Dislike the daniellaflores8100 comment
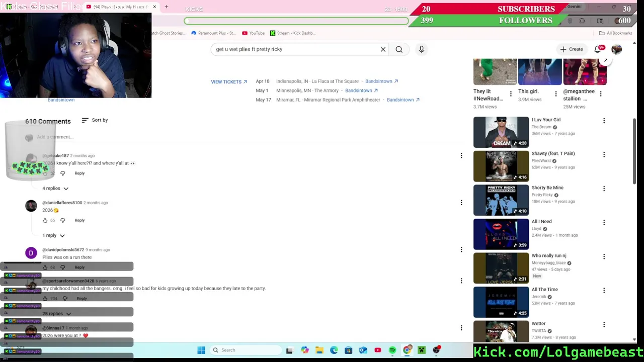Screen dimensions: 644x362 [62, 220]
